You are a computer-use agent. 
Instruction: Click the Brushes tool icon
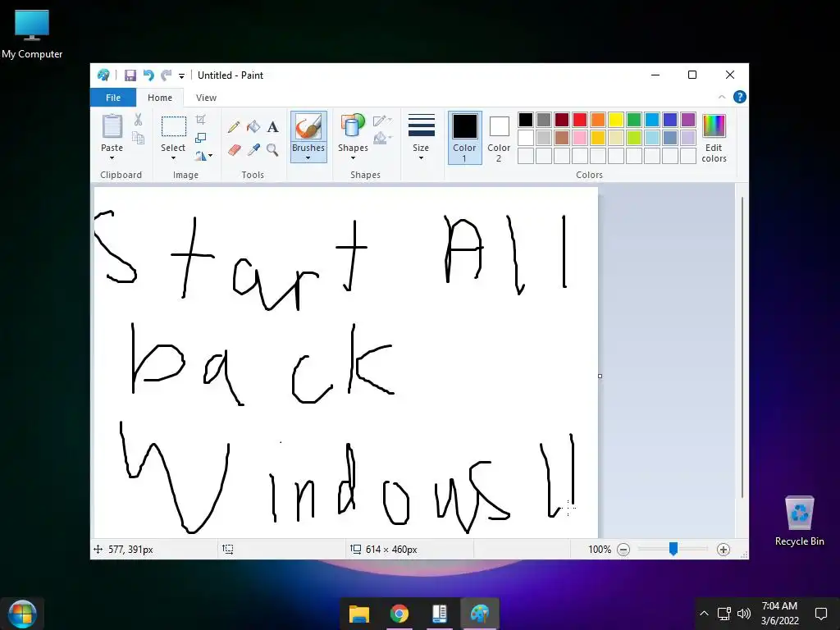308,127
